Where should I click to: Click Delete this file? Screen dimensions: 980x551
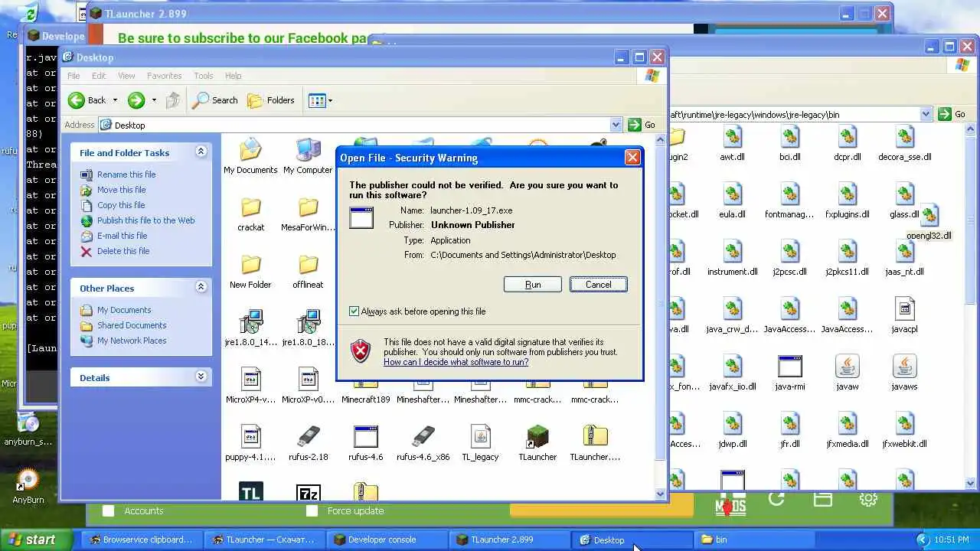(x=123, y=251)
